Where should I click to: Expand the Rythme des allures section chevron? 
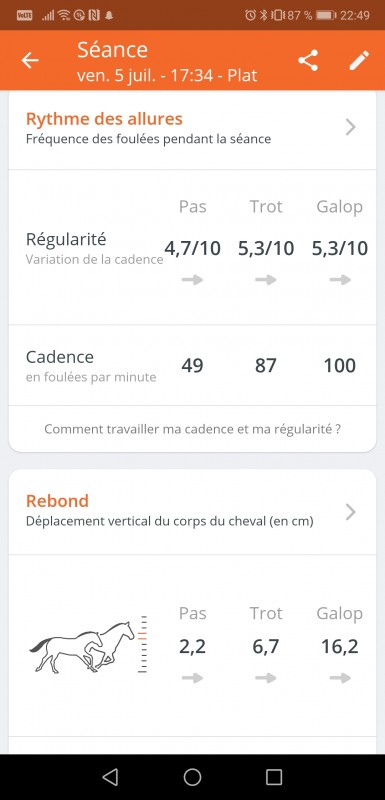(350, 127)
